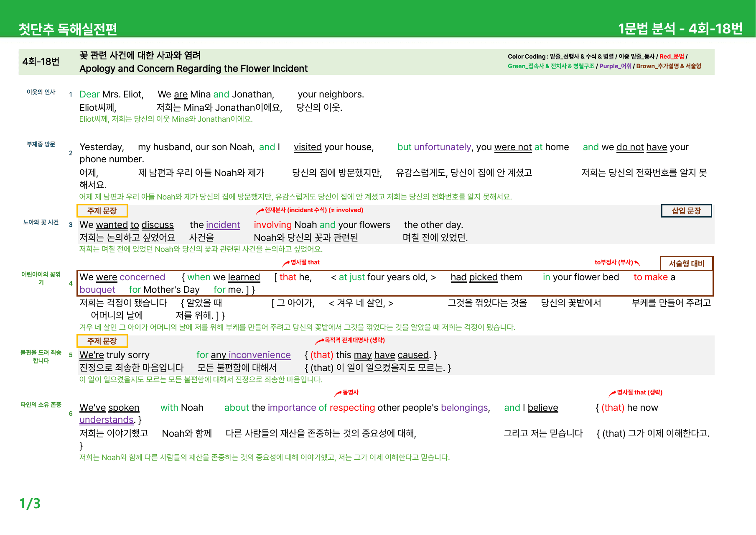This screenshot has width=756, height=535.
Task: Click the side label '이웃의 인사'
Action: point(41,92)
